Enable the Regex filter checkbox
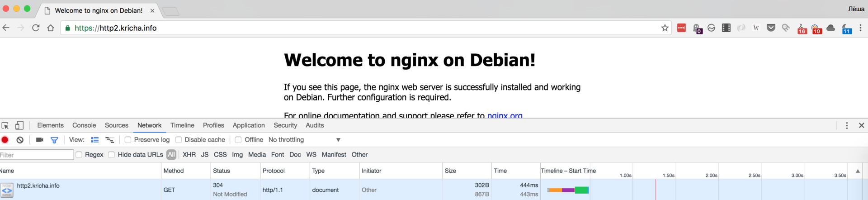The image size is (868, 200). tap(79, 155)
